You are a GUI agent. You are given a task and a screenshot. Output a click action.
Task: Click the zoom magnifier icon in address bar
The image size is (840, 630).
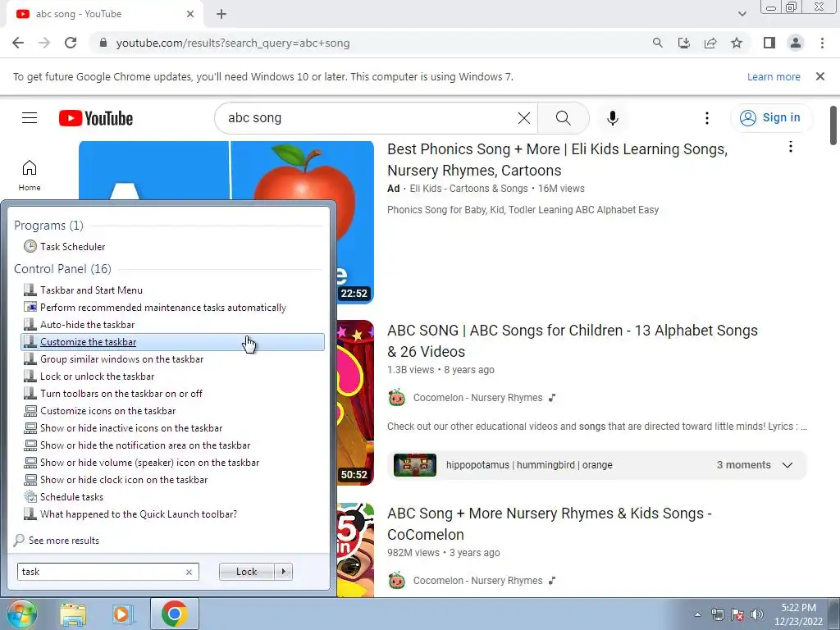657,43
